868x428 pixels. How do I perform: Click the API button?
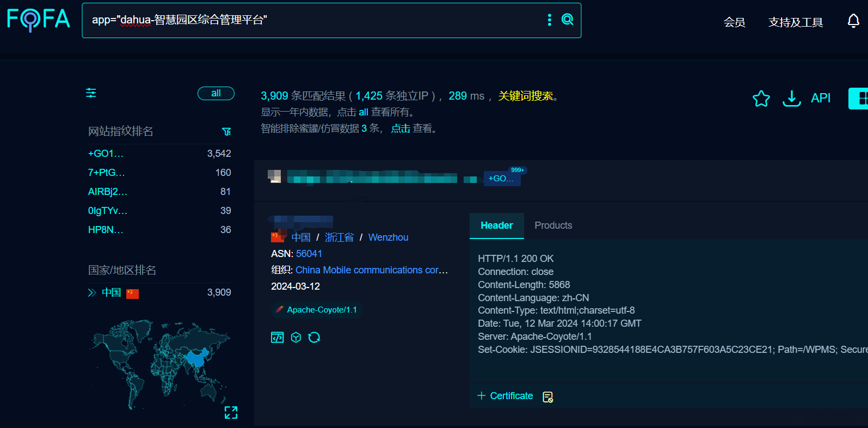821,98
